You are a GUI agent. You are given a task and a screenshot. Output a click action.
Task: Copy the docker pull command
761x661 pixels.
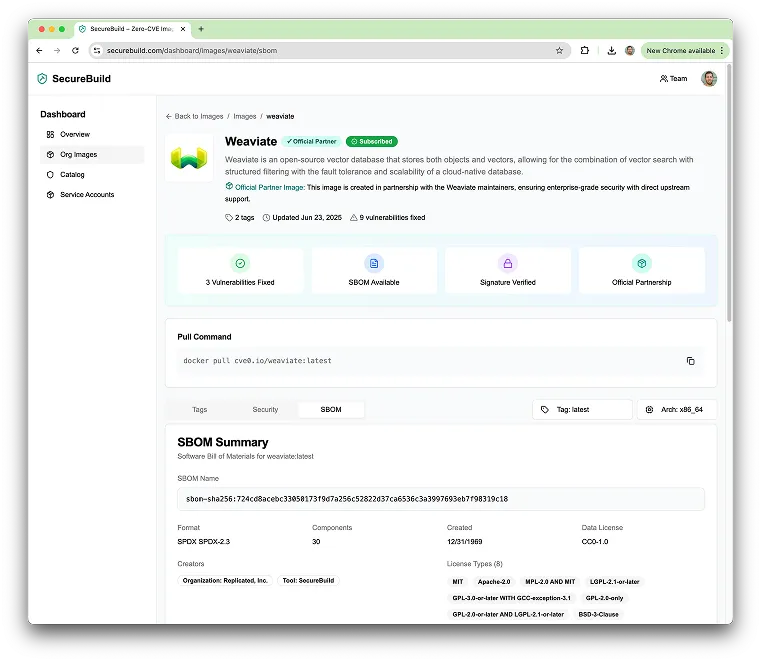pyautogui.click(x=691, y=361)
